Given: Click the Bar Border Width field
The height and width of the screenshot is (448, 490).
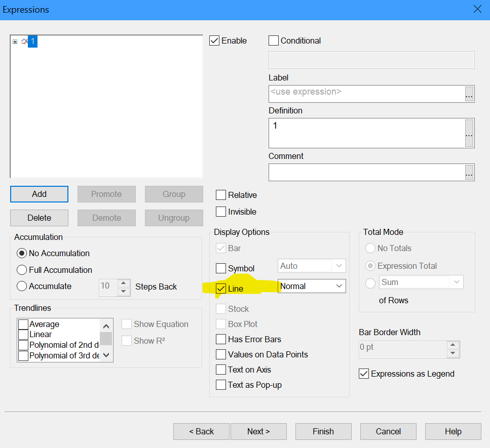Looking at the screenshot, I should click(x=403, y=349).
